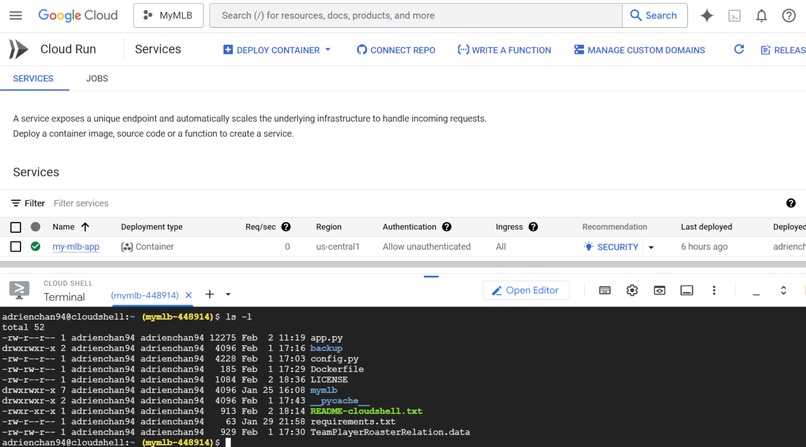Toggle the Cloud Shell session window icon
The height and width of the screenshot is (447, 806).
(x=686, y=290)
